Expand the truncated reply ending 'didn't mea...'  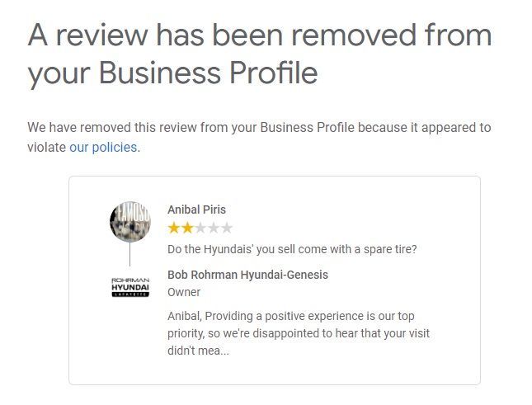click(213, 351)
